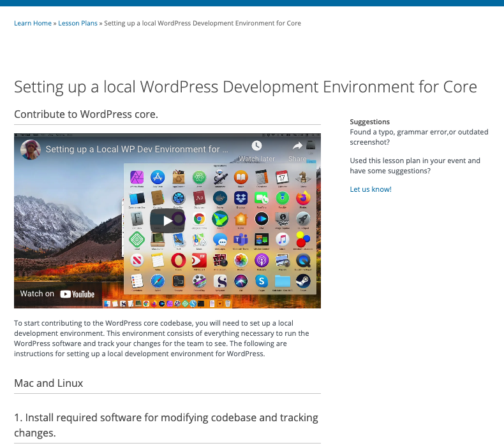The width and height of the screenshot is (504, 448).
Task: Go to Learn Home breadcrumb link
Action: [x=33, y=23]
